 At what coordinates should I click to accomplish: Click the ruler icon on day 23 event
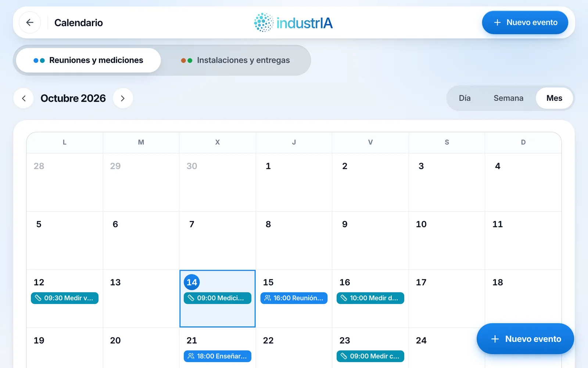coord(344,356)
